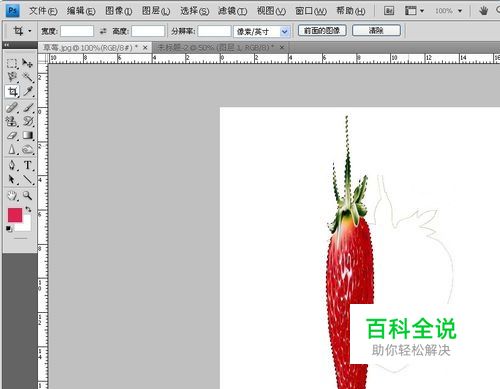This screenshot has width=500, height=389.
Task: Collapse the toolbox with the double arrow
Action: pyautogui.click(x=7, y=45)
